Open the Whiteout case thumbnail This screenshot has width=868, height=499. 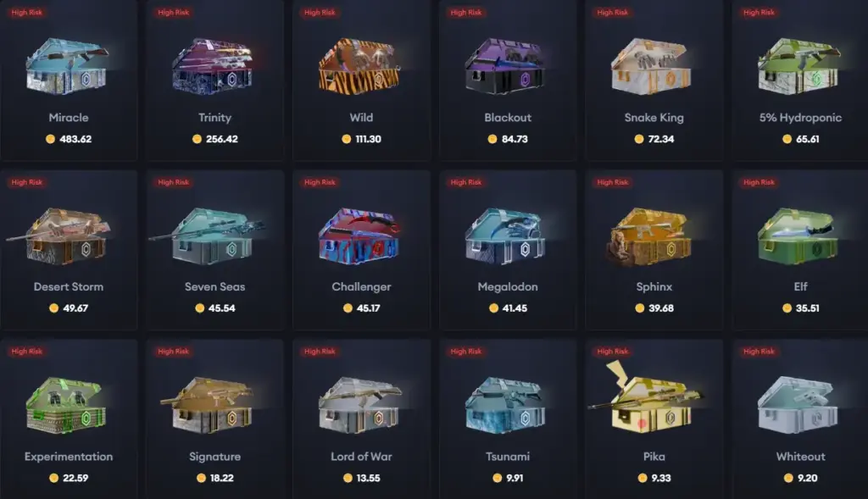(x=798, y=406)
